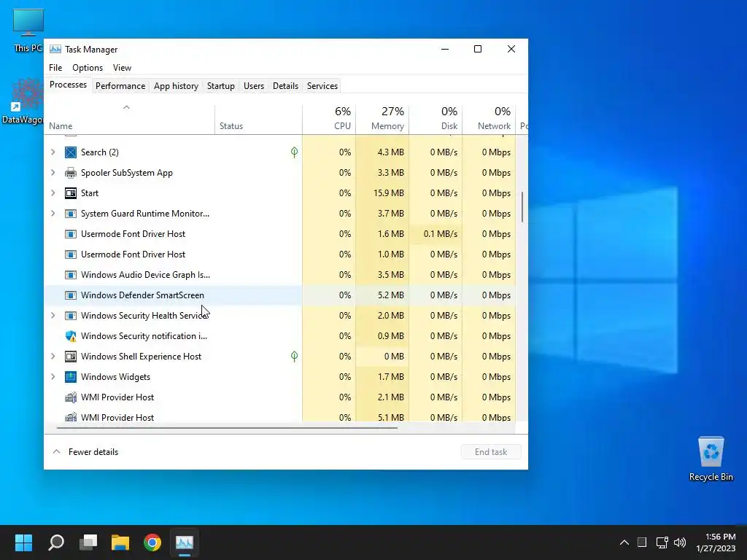
Task: Sort by the Status column header
Action: 258,120
